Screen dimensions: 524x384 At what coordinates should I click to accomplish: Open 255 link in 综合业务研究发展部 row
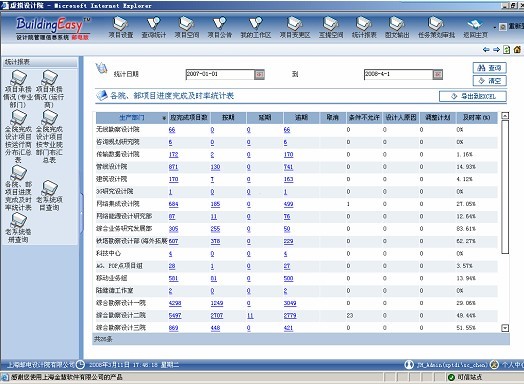pos(216,229)
